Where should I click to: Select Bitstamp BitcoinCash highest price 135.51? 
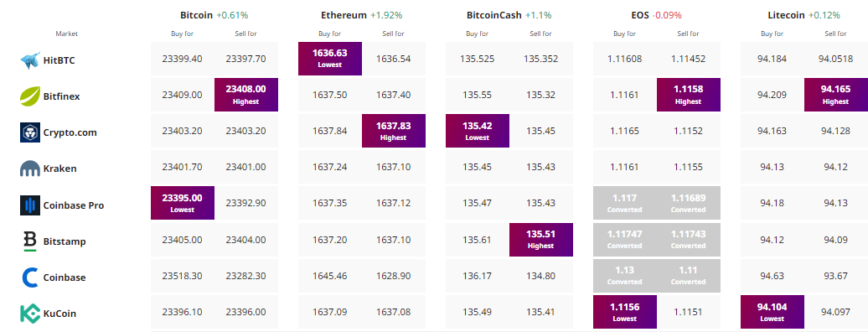point(541,240)
